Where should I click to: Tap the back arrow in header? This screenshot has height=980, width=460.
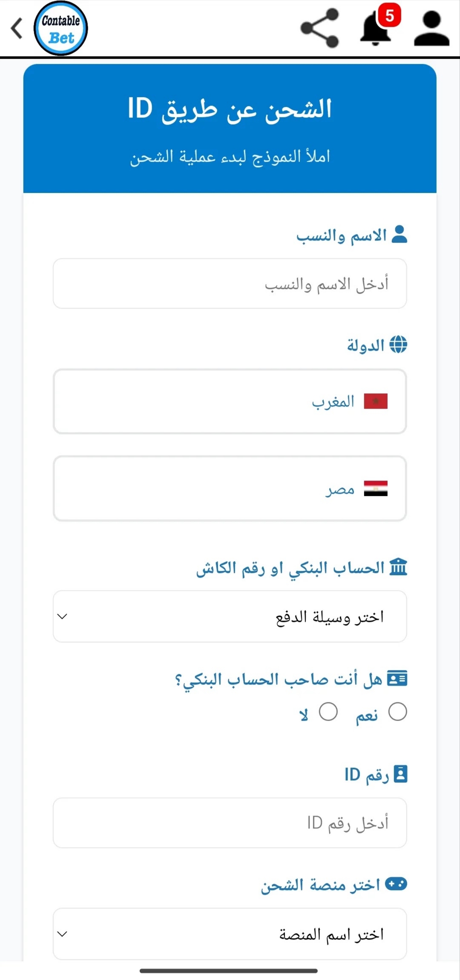17,29
